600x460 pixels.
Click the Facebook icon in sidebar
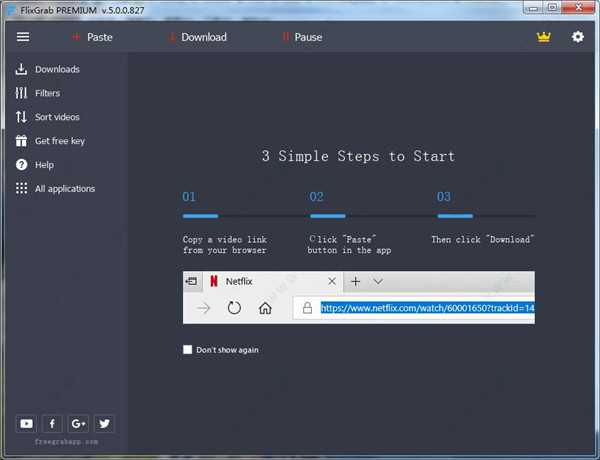click(52, 423)
